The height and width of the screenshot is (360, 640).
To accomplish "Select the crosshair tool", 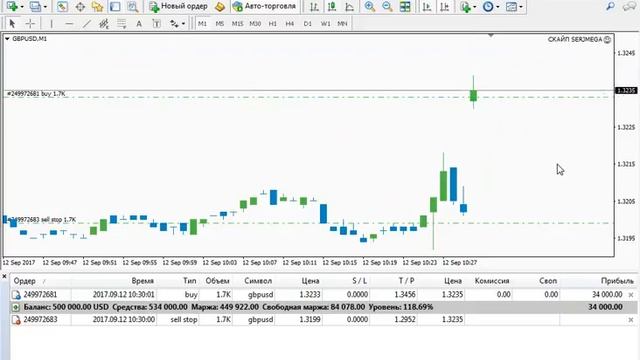I will point(30,24).
